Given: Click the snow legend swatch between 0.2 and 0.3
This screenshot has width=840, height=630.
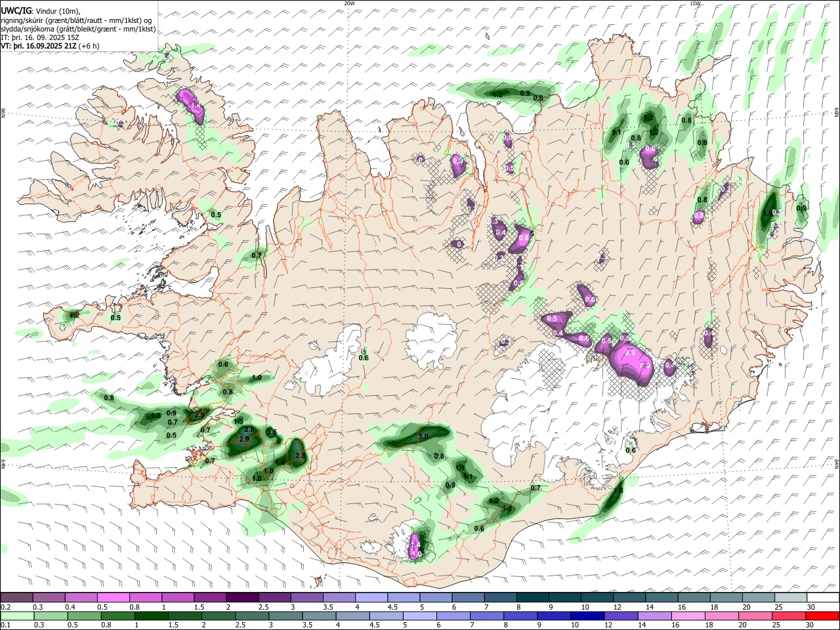Looking at the screenshot, I should (x=17, y=598).
